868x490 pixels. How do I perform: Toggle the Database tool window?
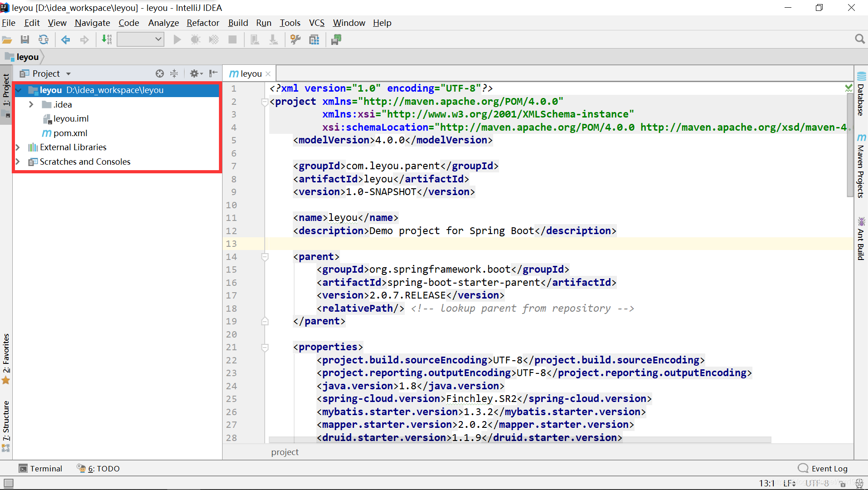861,94
